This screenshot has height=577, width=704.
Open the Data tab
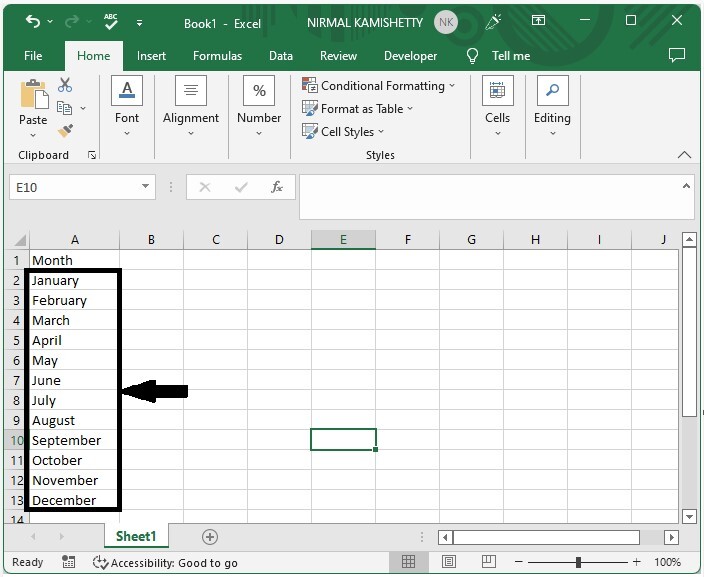click(x=281, y=56)
